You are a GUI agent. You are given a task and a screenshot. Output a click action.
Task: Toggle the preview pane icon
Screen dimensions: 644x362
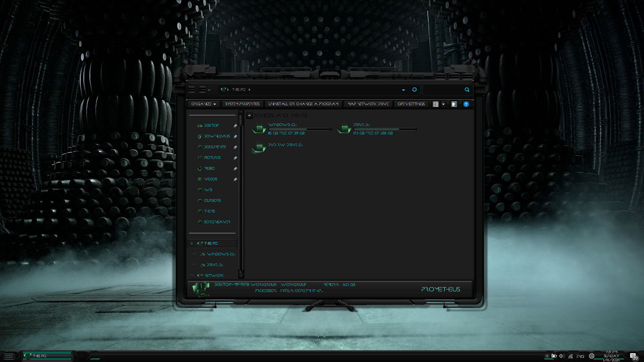pyautogui.click(x=454, y=104)
